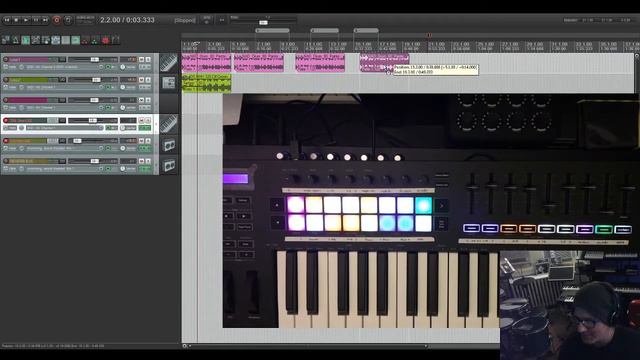Start recording with the red Record button
Screen dimensions: 640x360
point(57,20)
